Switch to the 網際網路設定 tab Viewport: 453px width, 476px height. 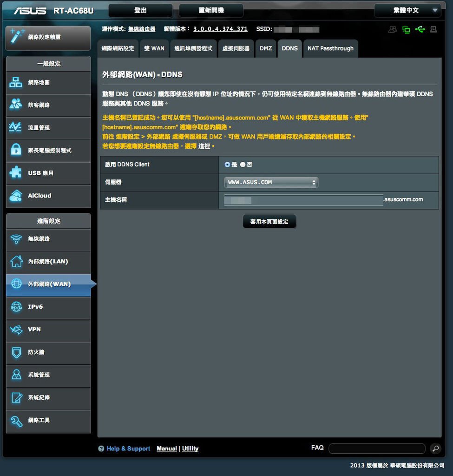coord(118,48)
